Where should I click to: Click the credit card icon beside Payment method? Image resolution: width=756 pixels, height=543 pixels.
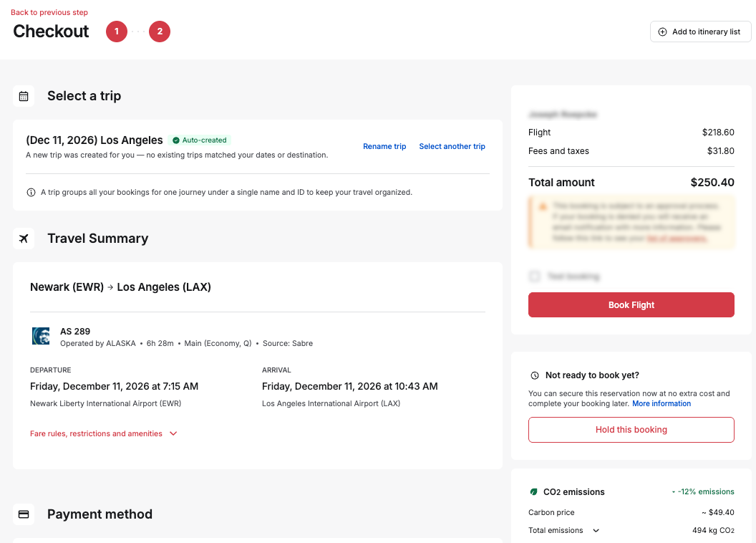24,514
